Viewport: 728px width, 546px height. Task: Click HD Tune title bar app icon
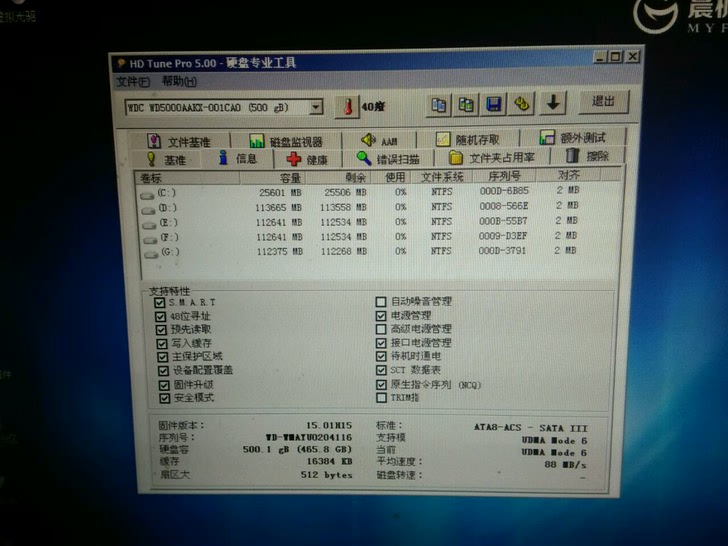pyautogui.click(x=121, y=64)
